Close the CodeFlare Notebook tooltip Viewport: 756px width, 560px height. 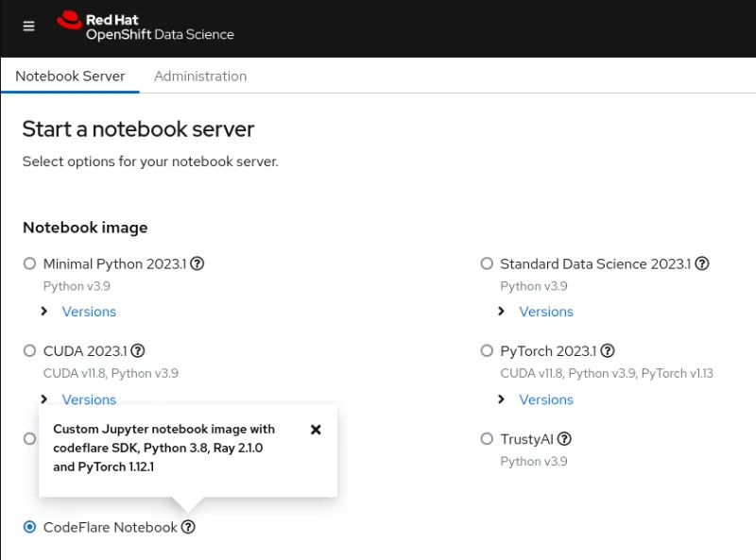click(x=317, y=430)
